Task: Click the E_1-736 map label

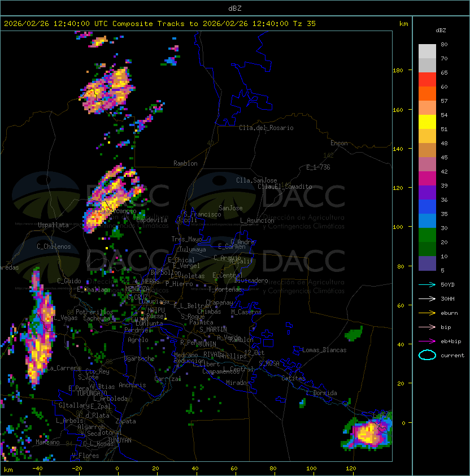Action: 318,167
